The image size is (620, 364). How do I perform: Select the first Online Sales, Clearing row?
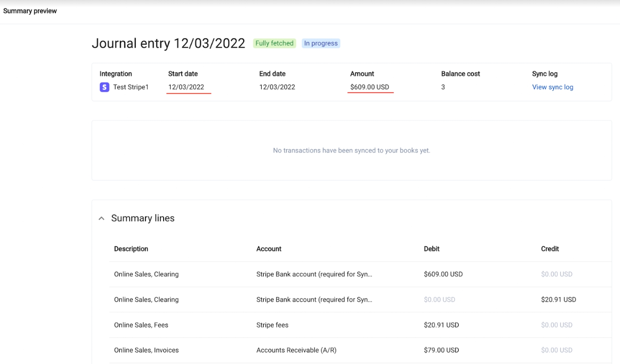145,274
